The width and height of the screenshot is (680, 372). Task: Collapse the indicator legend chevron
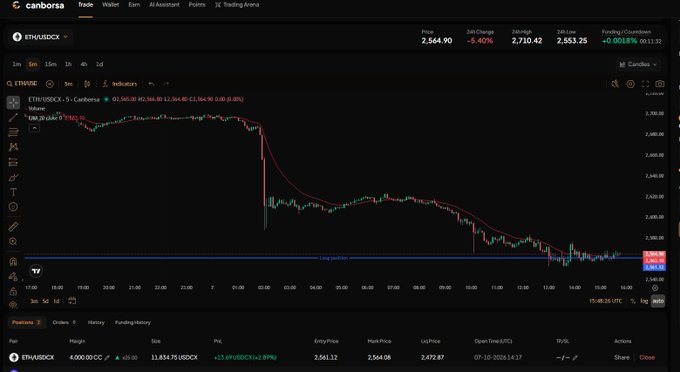(34, 128)
